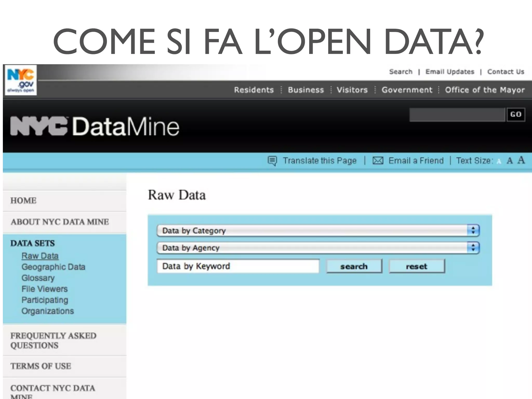Click the search button
Screen dimensions: 532x399
[354, 266]
